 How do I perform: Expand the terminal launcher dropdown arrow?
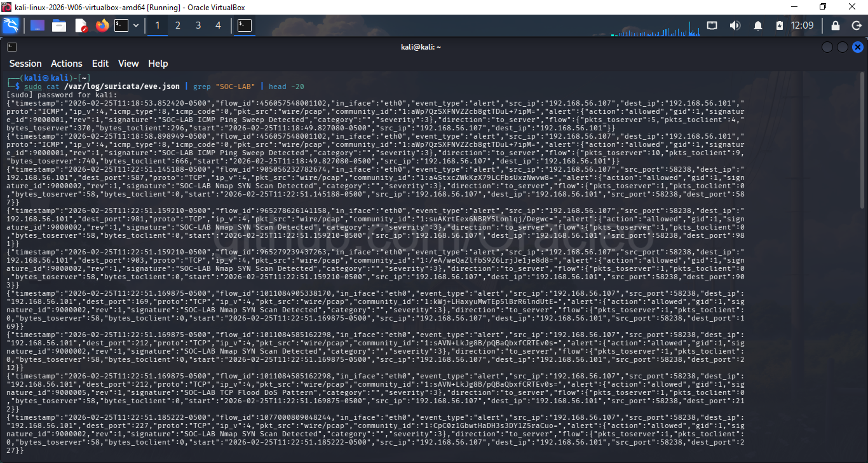point(136,25)
